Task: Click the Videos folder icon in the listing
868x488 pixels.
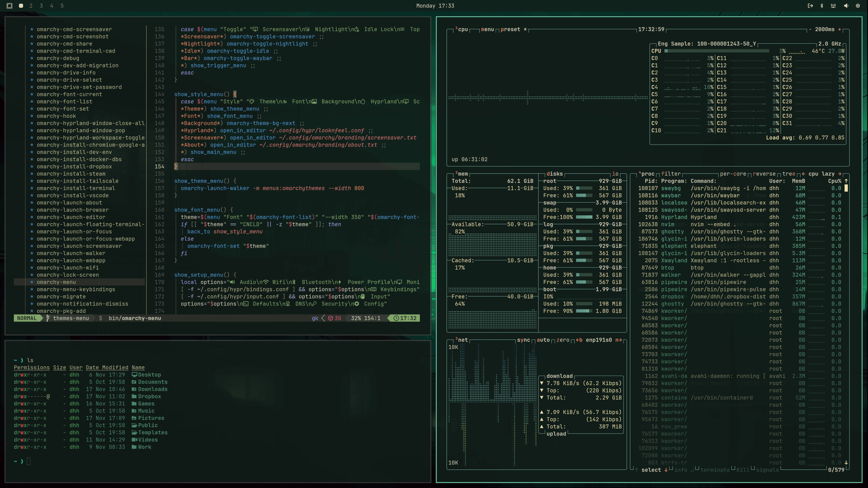Action: pyautogui.click(x=134, y=440)
